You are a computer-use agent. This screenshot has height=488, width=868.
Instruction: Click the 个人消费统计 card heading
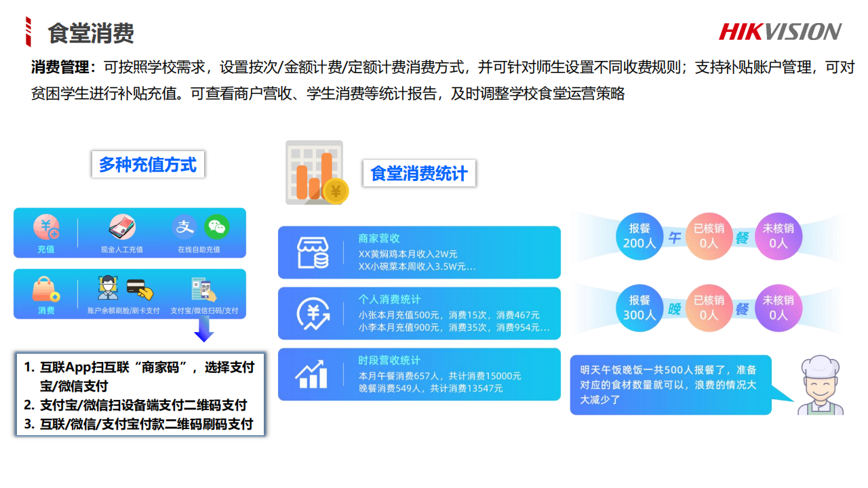tap(390, 300)
